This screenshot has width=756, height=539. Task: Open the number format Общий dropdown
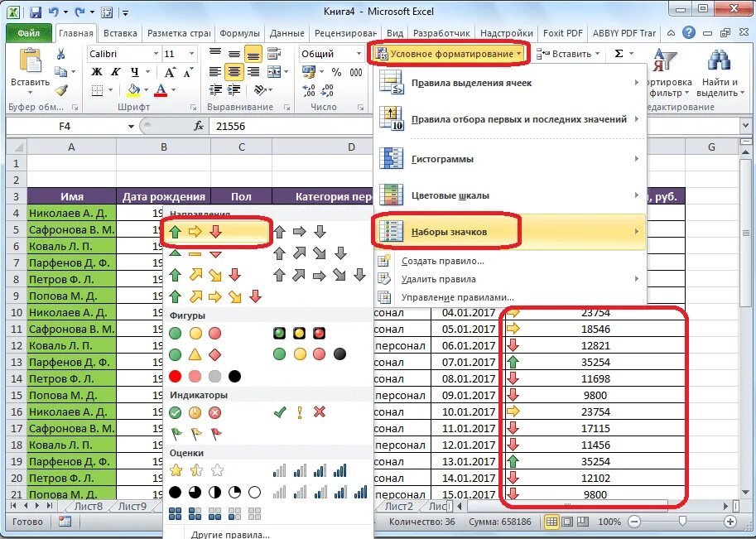pyautogui.click(x=359, y=54)
